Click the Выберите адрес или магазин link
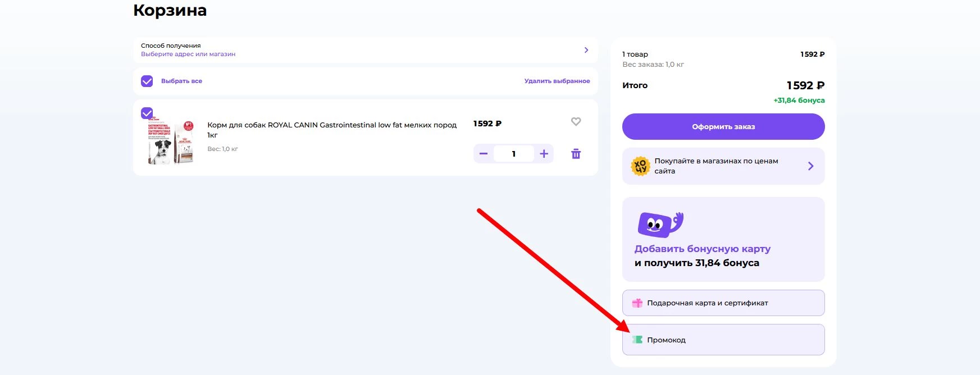Viewport: 980px width, 375px height. (x=188, y=54)
